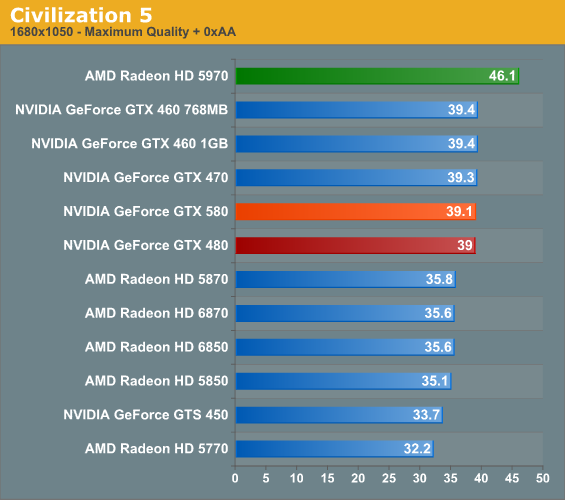This screenshot has height=500, width=565.
Task: Click the value "39.3"
Action: pos(461,178)
